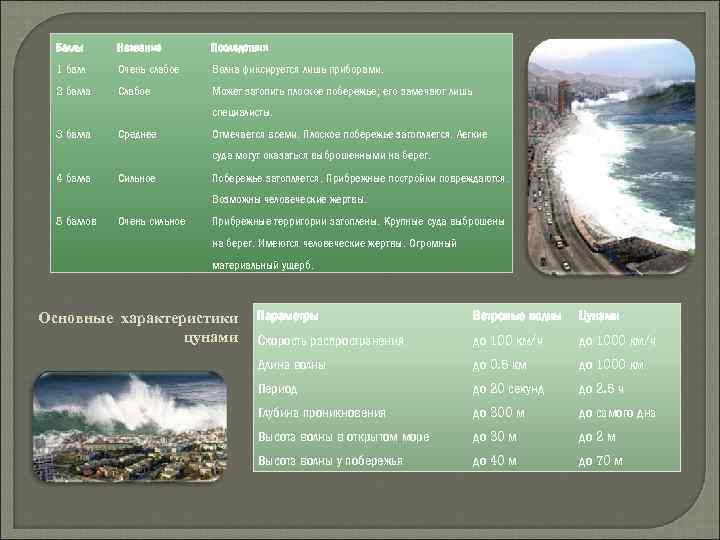Click the 'Сильное' name cell
Image resolution: width=720 pixels, height=540 pixels.
click(137, 178)
